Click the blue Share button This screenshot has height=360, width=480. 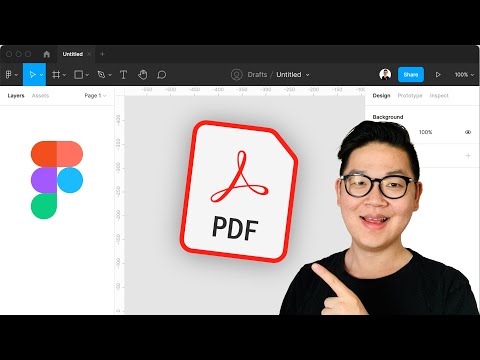pos(411,75)
